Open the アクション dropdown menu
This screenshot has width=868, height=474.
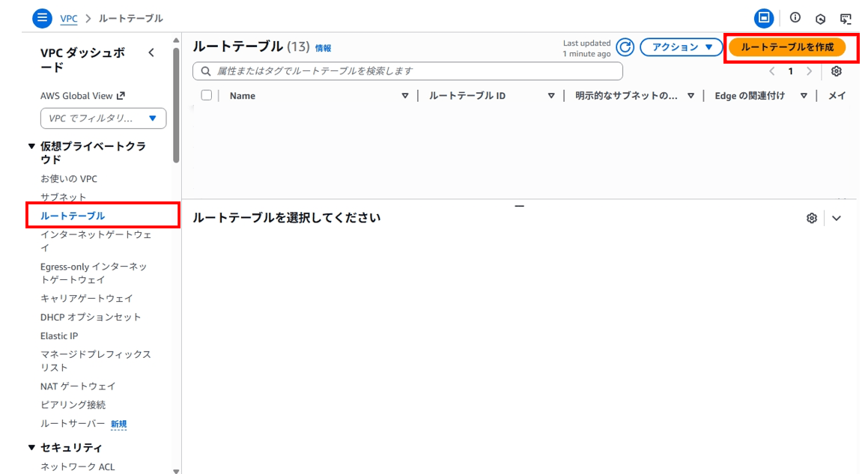680,47
